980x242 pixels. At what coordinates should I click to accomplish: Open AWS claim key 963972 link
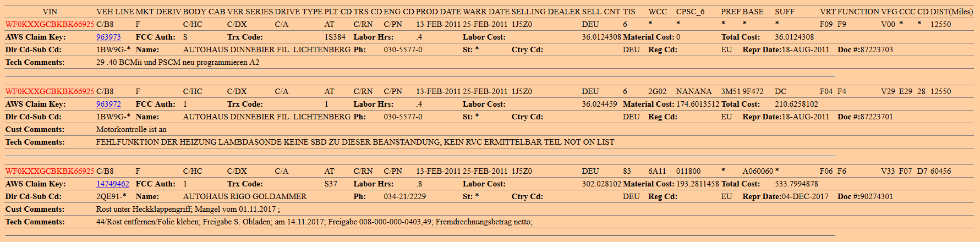108,104
